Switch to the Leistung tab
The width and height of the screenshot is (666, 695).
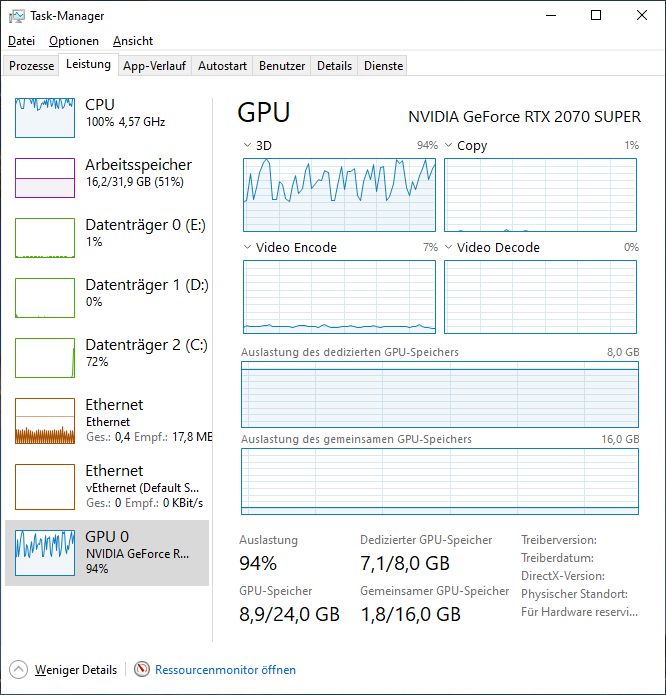tap(88, 64)
